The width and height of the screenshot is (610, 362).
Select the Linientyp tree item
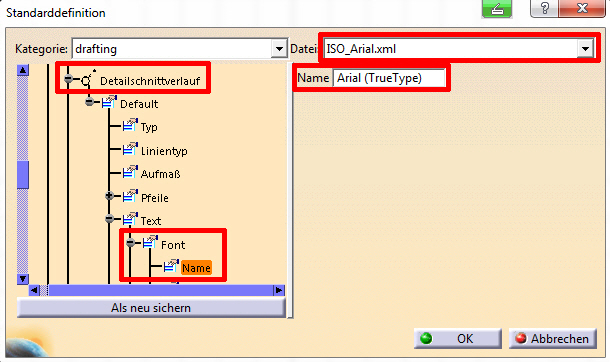tap(164, 151)
